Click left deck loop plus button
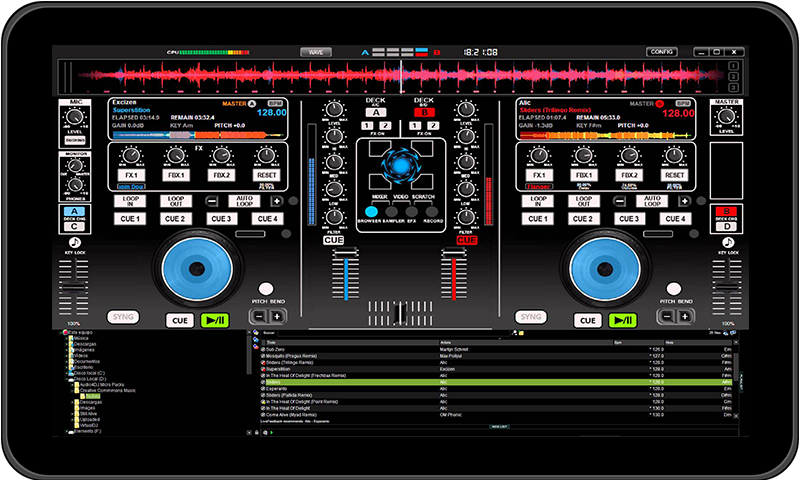Image resolution: width=800 pixels, height=480 pixels. [x=277, y=201]
